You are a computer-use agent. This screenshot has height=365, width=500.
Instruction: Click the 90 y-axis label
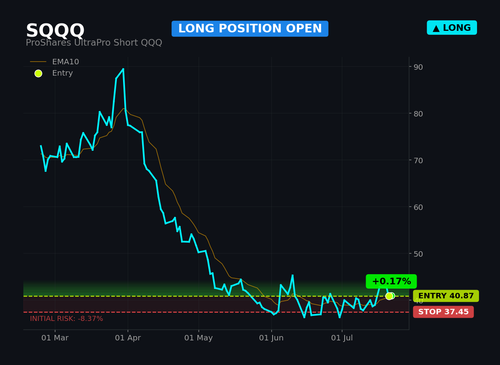[418, 67]
